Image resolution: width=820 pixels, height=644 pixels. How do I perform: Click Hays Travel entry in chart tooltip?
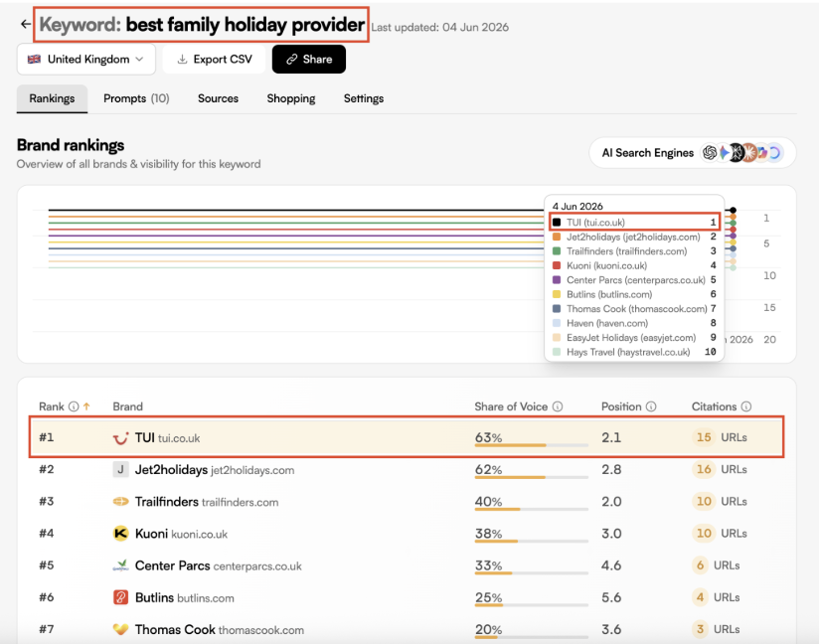(x=634, y=352)
